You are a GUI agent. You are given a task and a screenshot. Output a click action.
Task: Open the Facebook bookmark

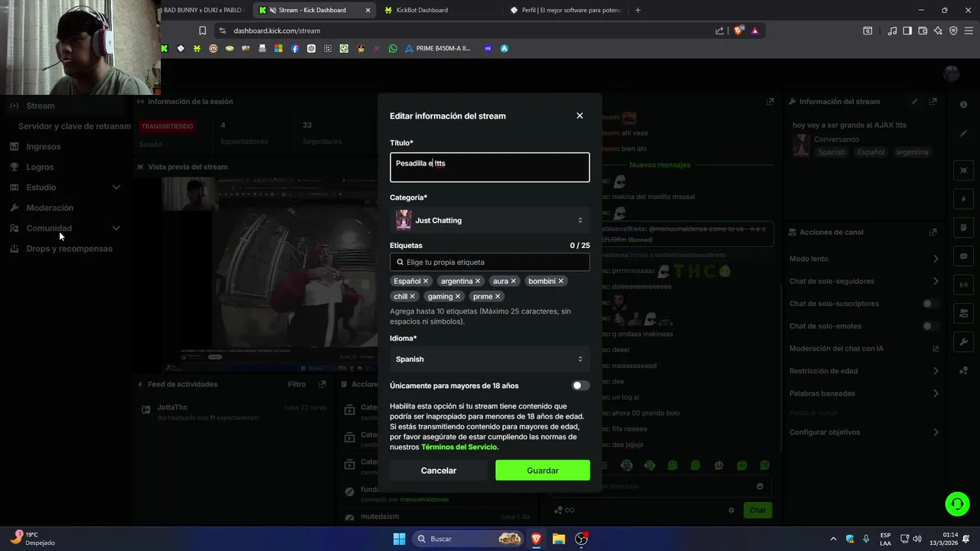[295, 48]
